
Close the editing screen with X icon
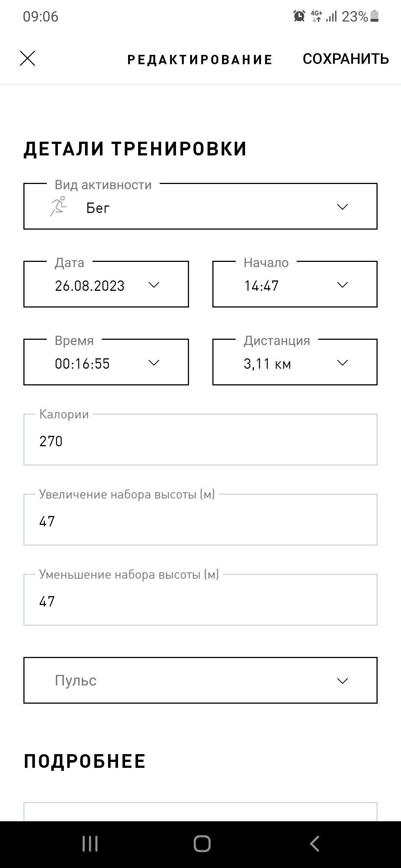27,59
